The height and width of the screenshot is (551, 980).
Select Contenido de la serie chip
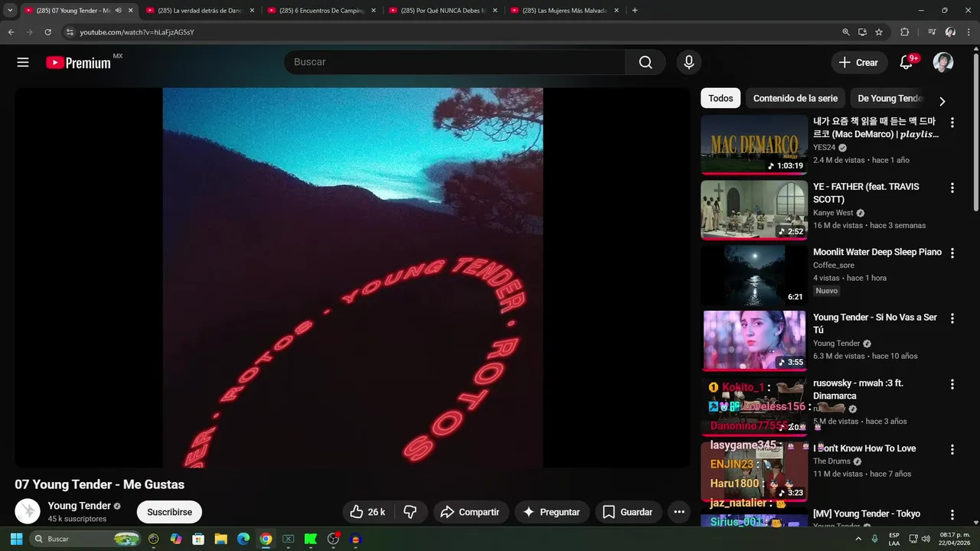(795, 98)
